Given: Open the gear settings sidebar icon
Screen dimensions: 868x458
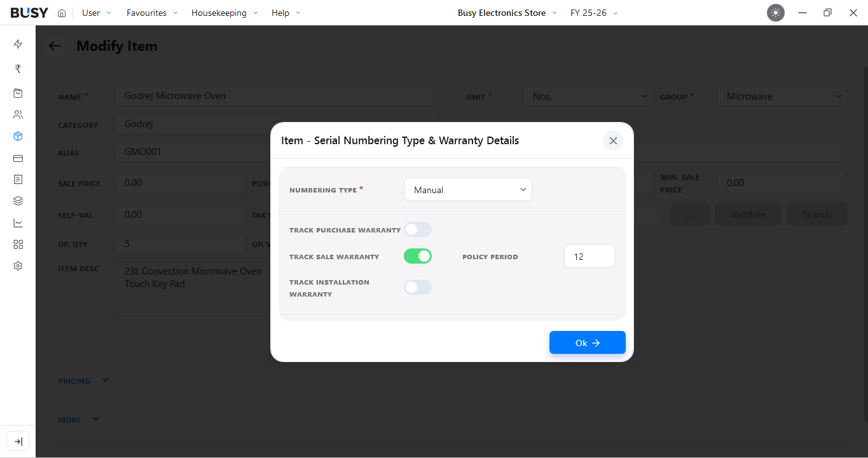Looking at the screenshot, I should click(18, 266).
